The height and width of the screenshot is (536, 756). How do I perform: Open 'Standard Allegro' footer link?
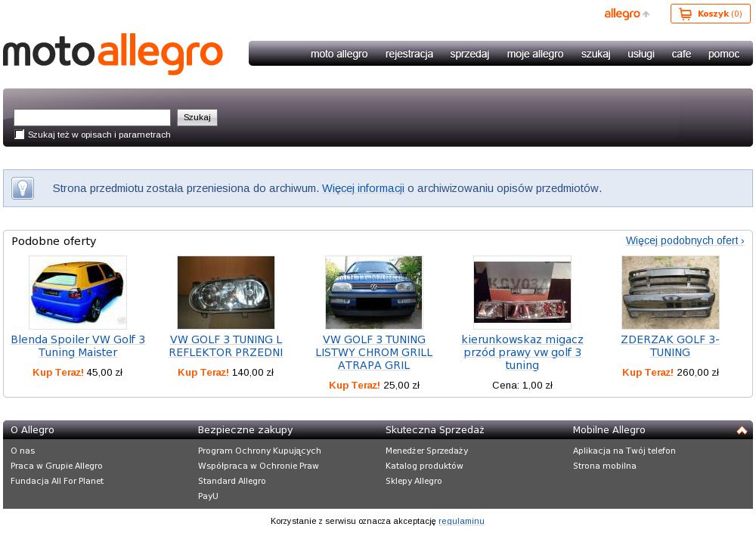[x=232, y=481]
